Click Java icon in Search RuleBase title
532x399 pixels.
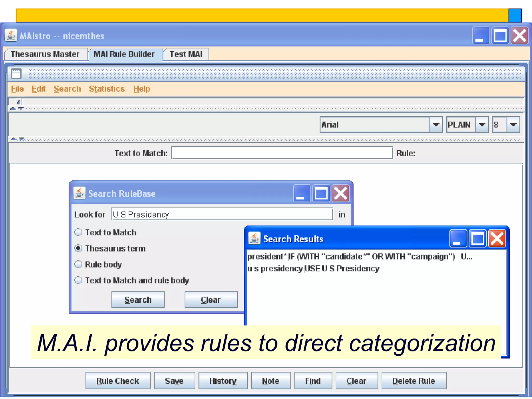click(x=79, y=193)
